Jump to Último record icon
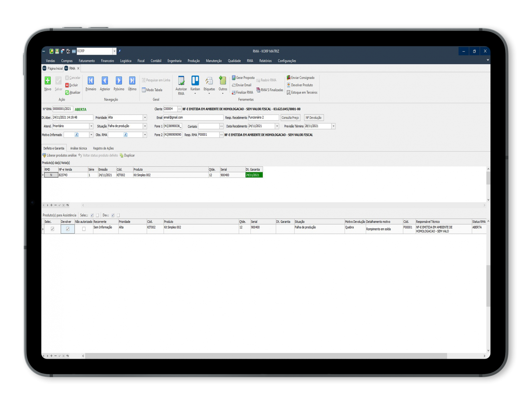 click(132, 80)
